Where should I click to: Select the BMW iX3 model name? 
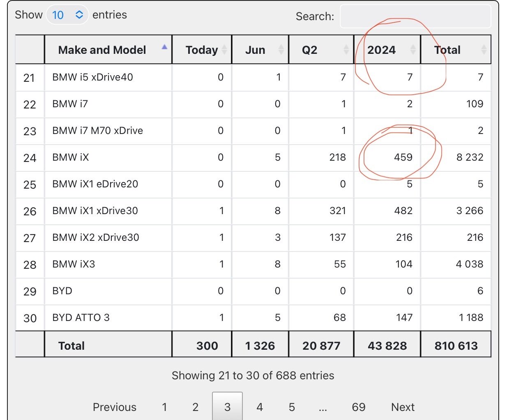(74, 264)
